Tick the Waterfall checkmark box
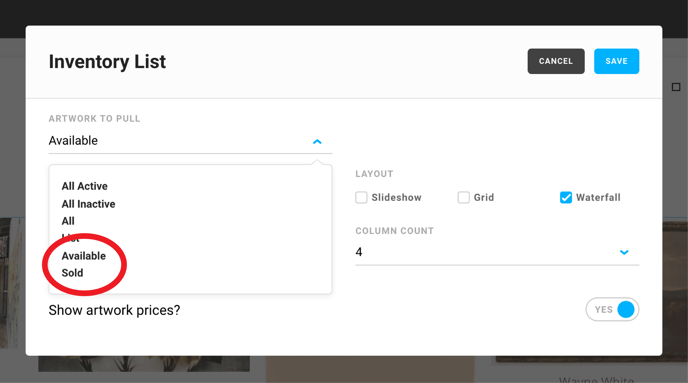The height and width of the screenshot is (383, 688). (x=566, y=197)
